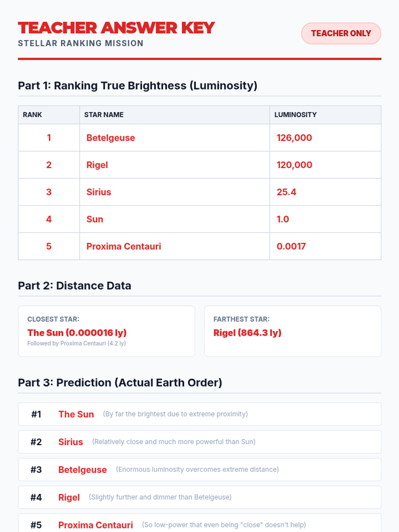Viewport: 399px width, 532px height.
Task: Click the Part 1 luminosity heading
Action: [137, 86]
